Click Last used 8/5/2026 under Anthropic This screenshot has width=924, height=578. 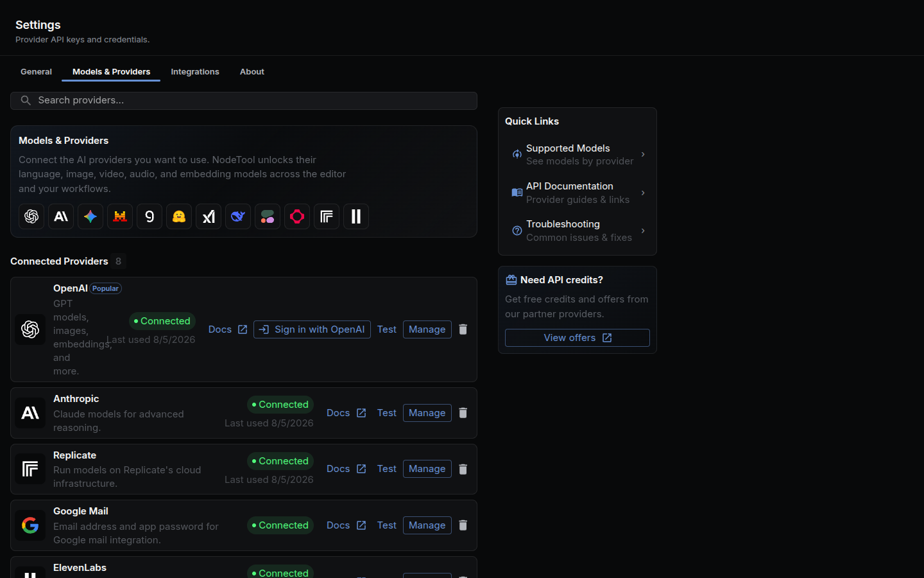click(269, 423)
